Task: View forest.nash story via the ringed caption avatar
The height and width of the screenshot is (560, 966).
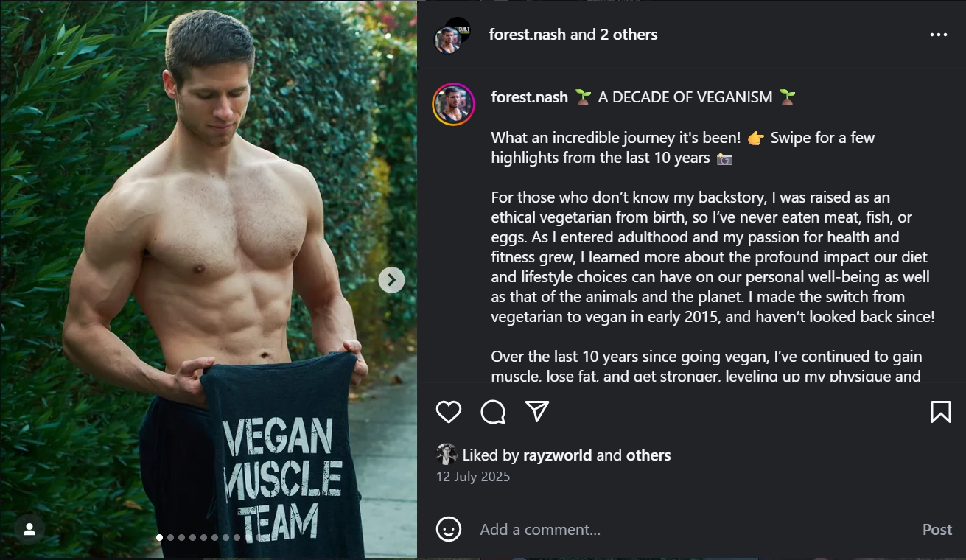Action: click(453, 104)
